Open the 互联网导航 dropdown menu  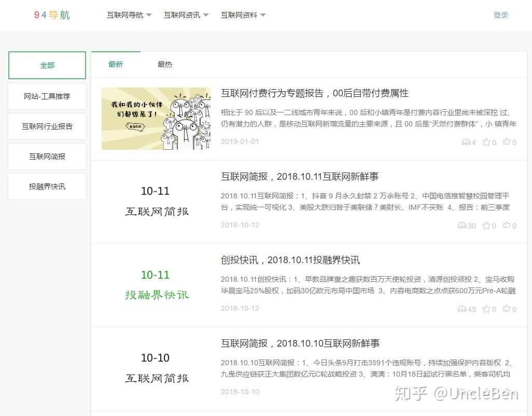pyautogui.click(x=129, y=15)
